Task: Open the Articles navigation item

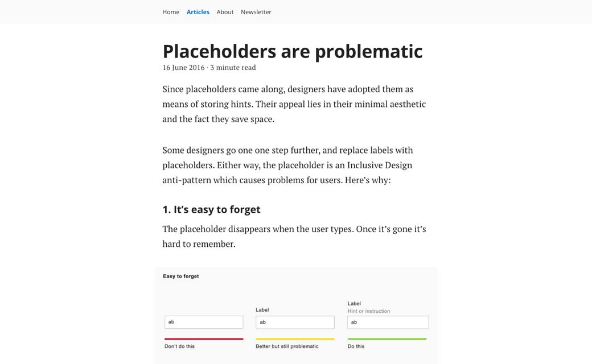Action: click(x=198, y=12)
